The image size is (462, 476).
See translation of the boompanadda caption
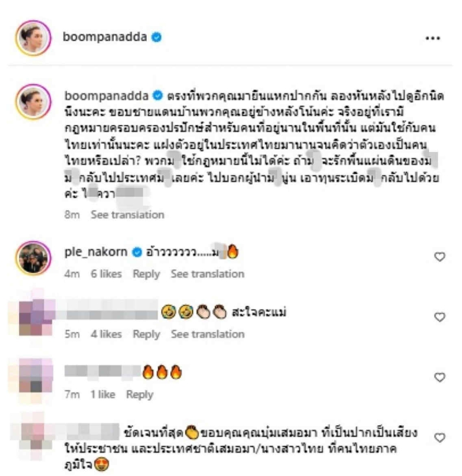128,215
